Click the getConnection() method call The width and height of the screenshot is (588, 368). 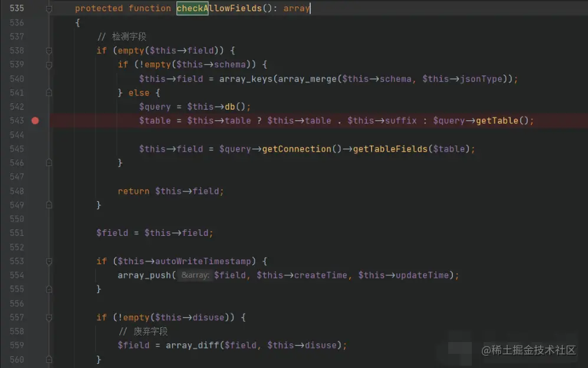[x=302, y=149]
